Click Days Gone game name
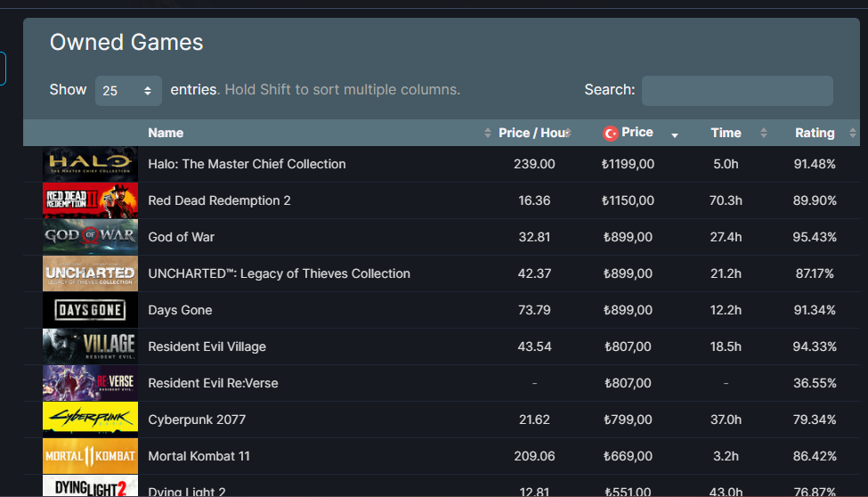Viewport: 868px width, 497px height. click(x=180, y=310)
